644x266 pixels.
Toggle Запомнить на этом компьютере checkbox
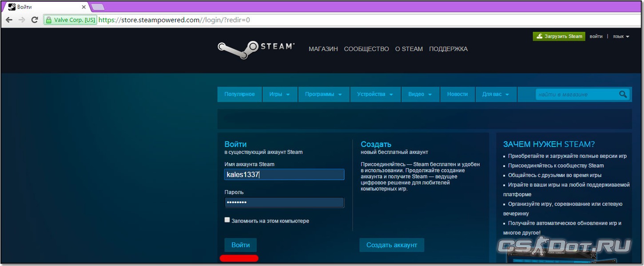(227, 220)
